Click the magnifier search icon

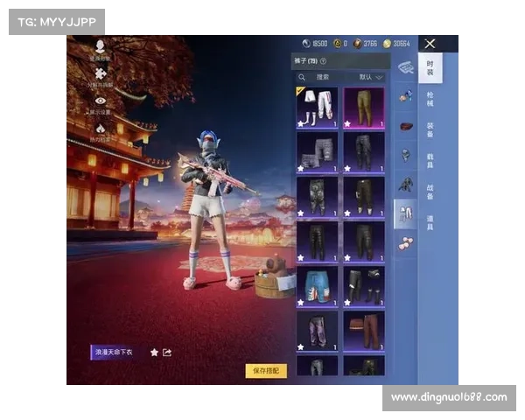pyautogui.click(x=302, y=77)
